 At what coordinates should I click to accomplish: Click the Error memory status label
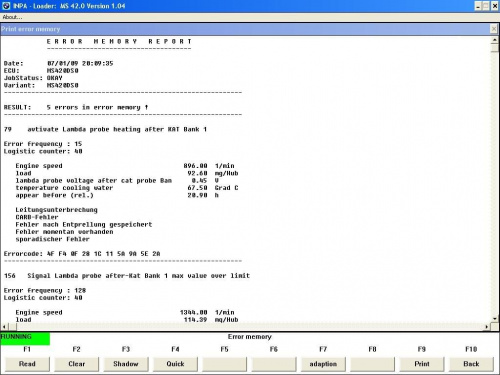click(x=250, y=337)
